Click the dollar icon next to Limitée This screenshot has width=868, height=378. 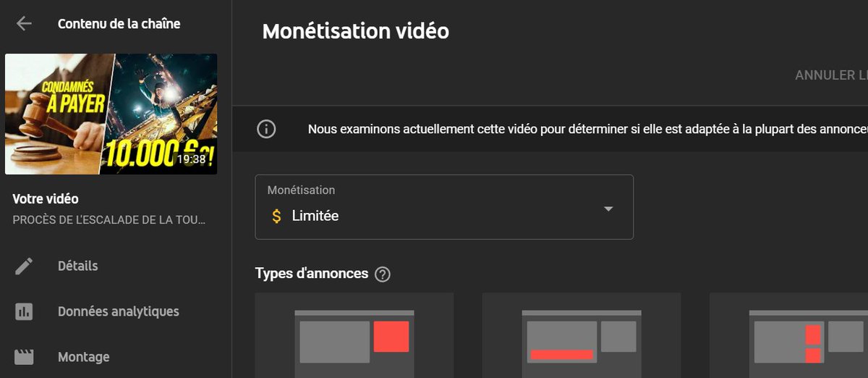coord(276,216)
